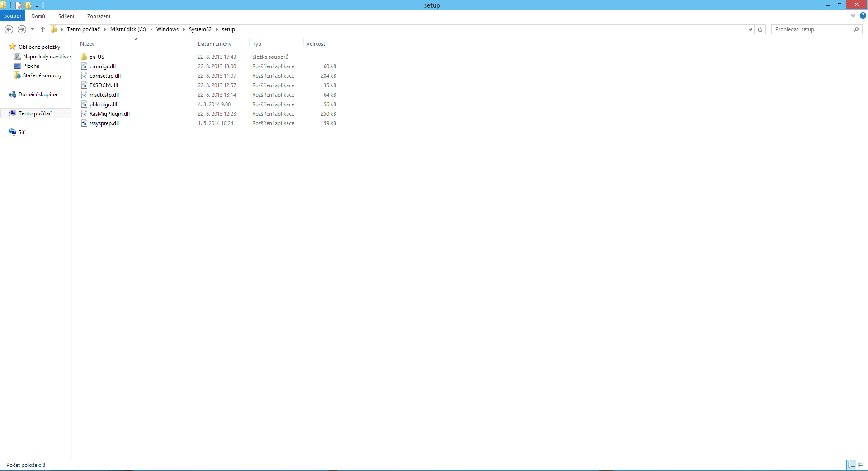The image size is (868, 471).
Task: Select 'Tento počítač' in the address breadcrumb
Action: tap(83, 29)
